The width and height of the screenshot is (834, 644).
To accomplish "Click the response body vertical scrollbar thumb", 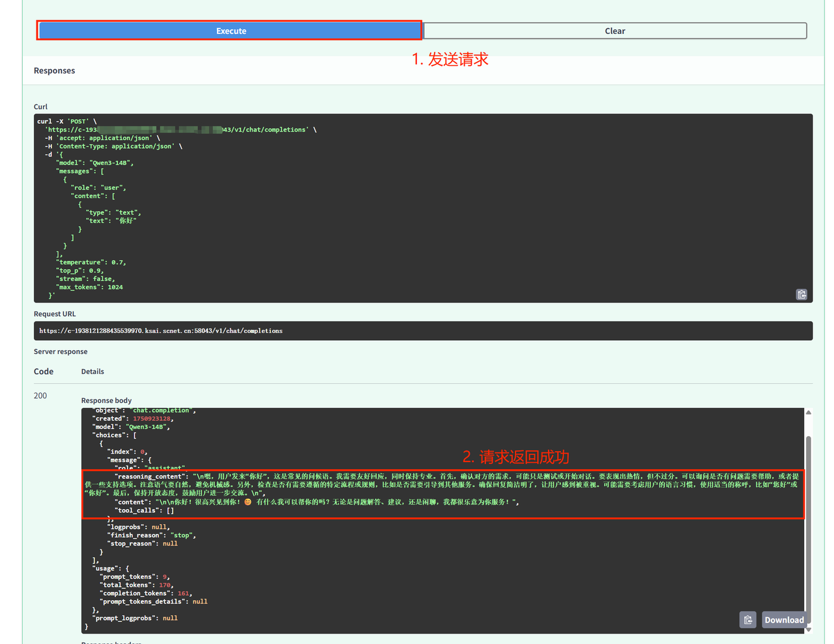I will coord(809,528).
